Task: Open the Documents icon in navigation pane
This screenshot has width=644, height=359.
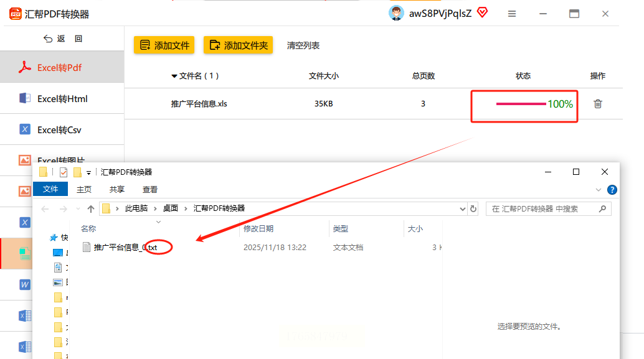Action: tap(58, 268)
